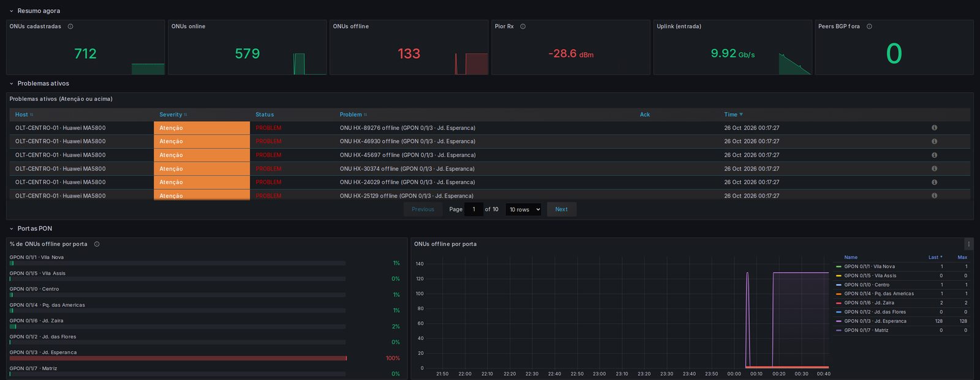
Task: Open info icon on ONU HX-30374 row
Action: pos(934,168)
